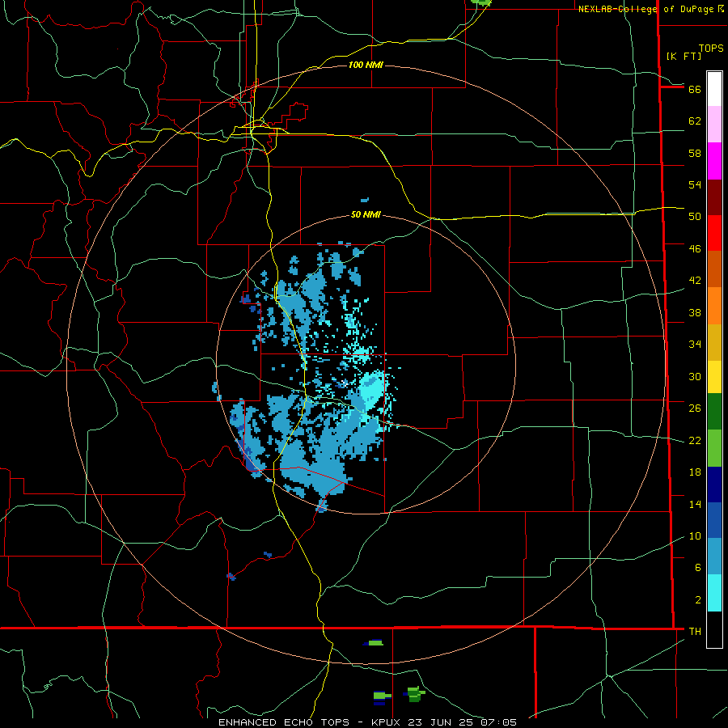This screenshot has width=728, height=728.
Task: Click the "TH" threshold label
Action: coord(695,632)
